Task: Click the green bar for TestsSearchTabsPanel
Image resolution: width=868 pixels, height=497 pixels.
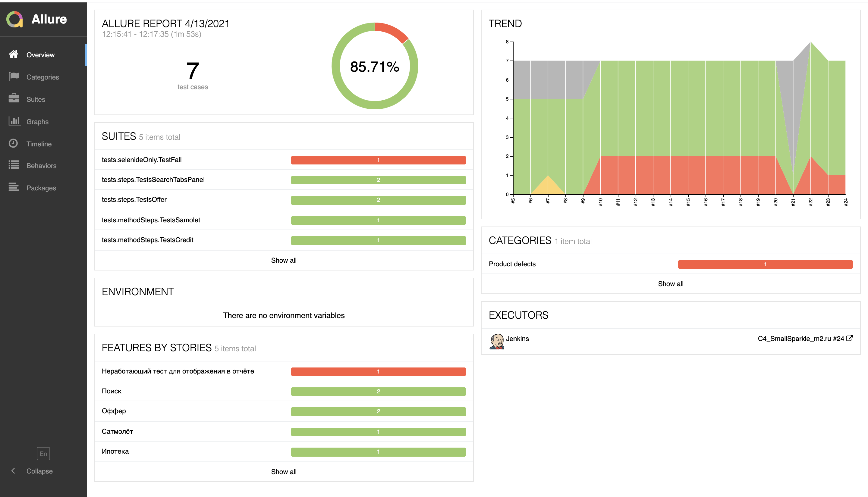Action: [x=378, y=180]
